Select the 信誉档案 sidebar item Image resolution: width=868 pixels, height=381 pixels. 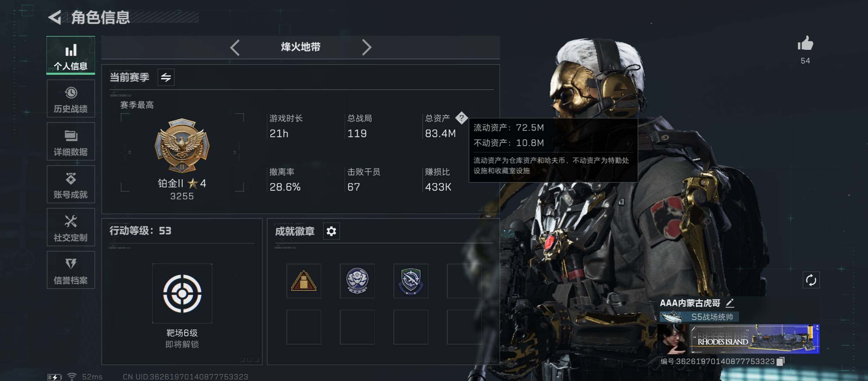point(71,270)
